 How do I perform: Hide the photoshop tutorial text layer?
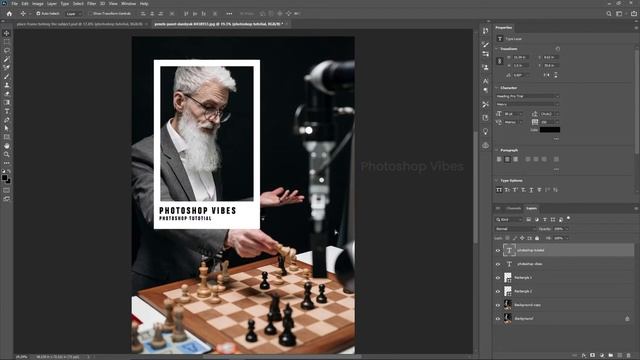[498, 251]
